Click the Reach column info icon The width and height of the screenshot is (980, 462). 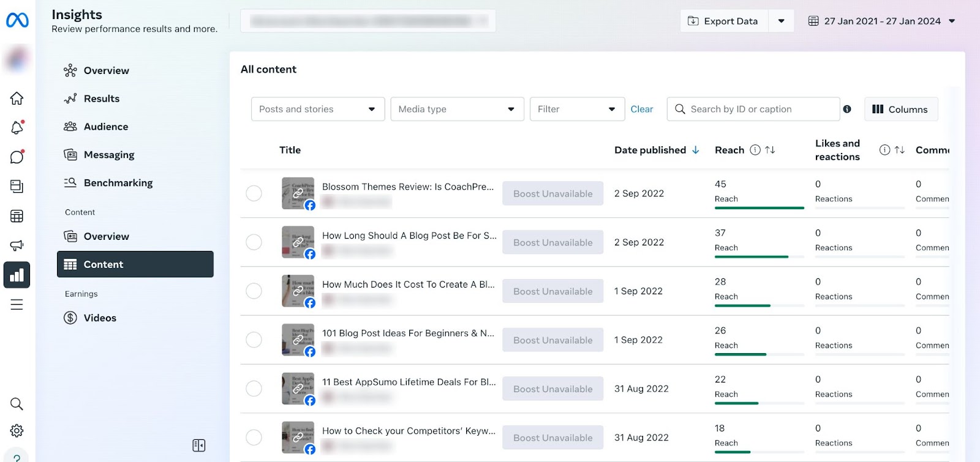[755, 150]
